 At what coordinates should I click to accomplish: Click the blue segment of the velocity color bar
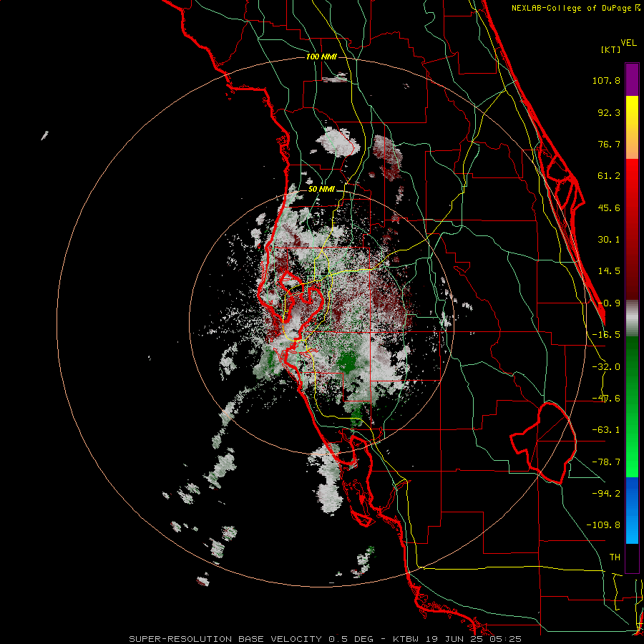632,510
